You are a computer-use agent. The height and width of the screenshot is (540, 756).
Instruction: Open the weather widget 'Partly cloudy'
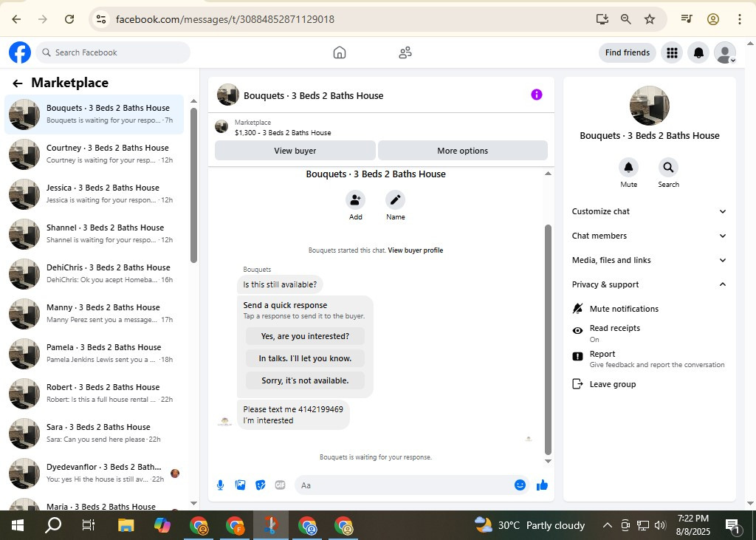coord(529,525)
